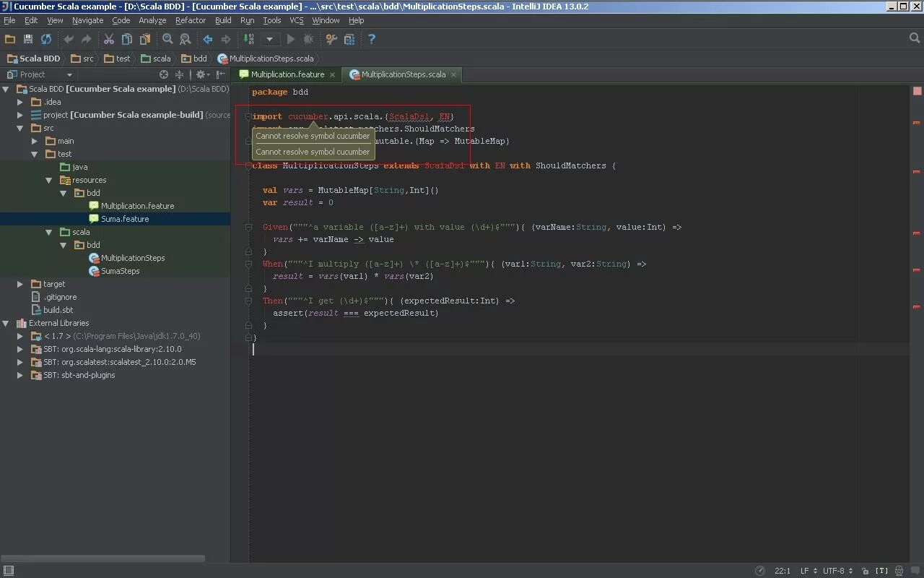The height and width of the screenshot is (578, 924).
Task: Fold the MultiplicationSteps class body
Action: 248,165
